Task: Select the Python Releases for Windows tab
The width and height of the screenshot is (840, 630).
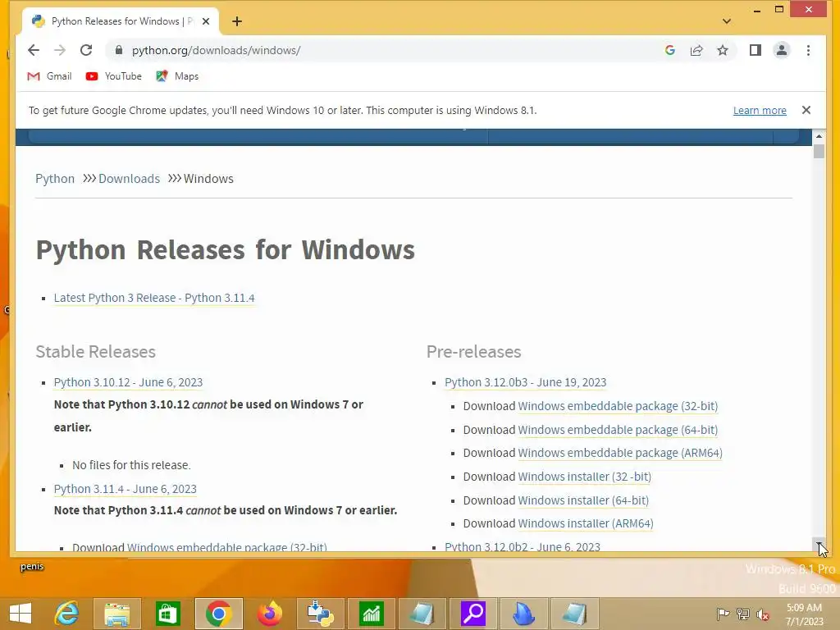Action: (121, 21)
